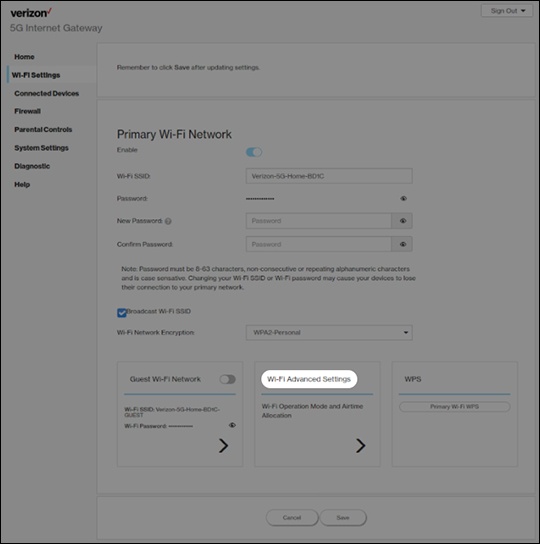Toggle the Primary Wi-Fi Network Enable switch
Screen dimensions: 540x544
254,152
